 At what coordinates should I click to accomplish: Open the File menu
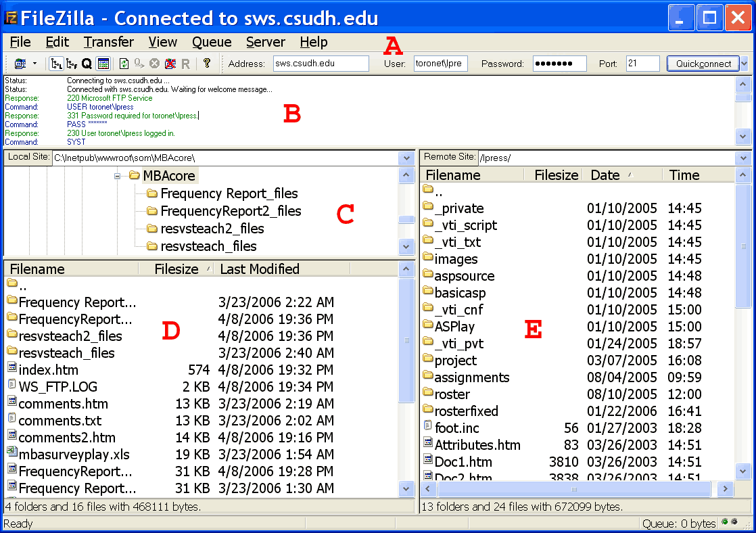[x=20, y=42]
